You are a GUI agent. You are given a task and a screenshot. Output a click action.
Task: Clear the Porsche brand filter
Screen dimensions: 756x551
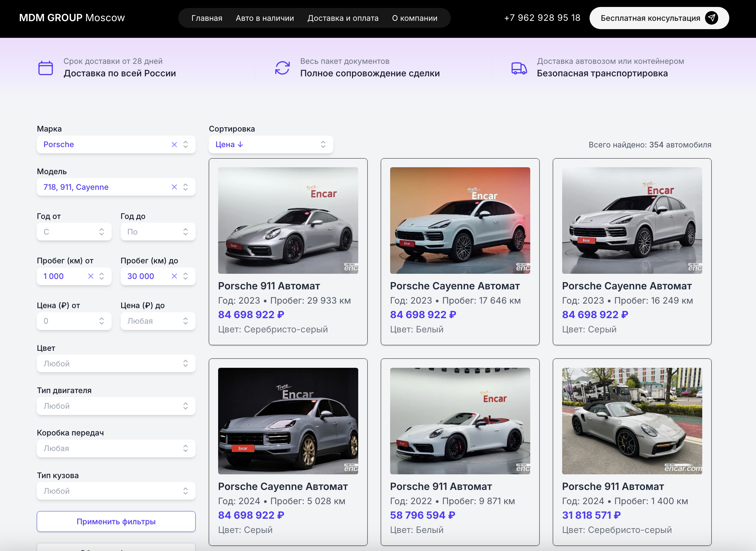click(174, 144)
